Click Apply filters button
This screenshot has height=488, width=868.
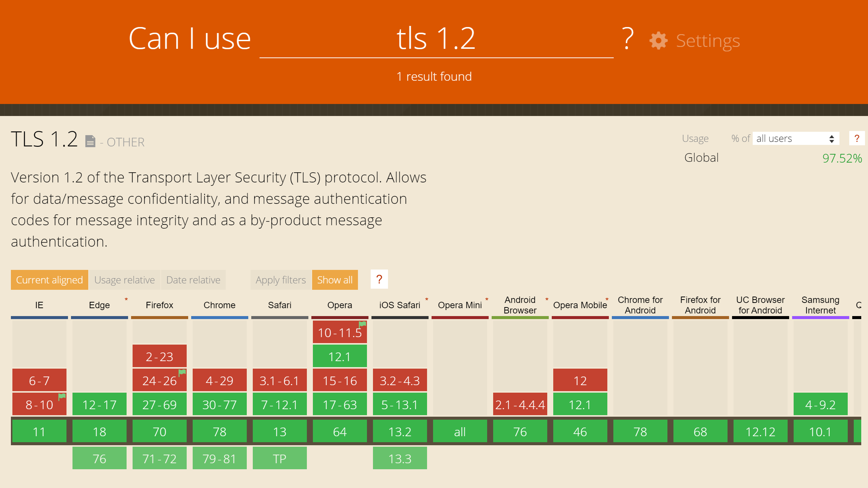click(x=280, y=280)
